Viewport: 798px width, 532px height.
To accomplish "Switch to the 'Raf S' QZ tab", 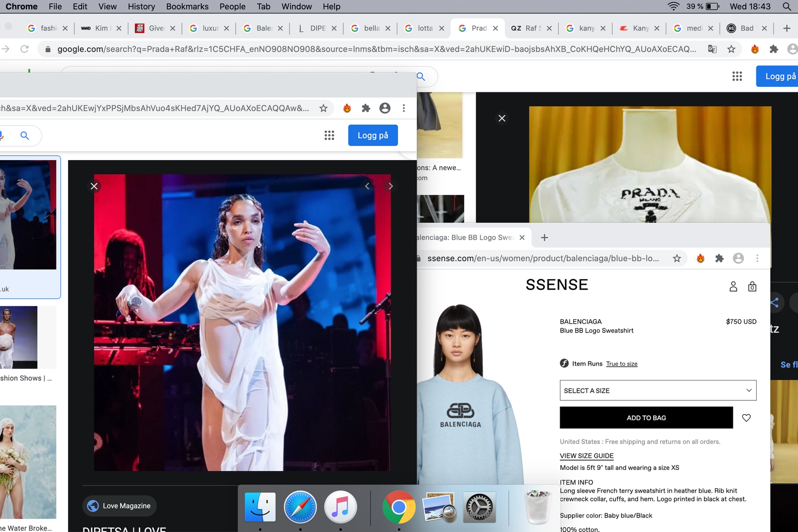I will 531,28.
